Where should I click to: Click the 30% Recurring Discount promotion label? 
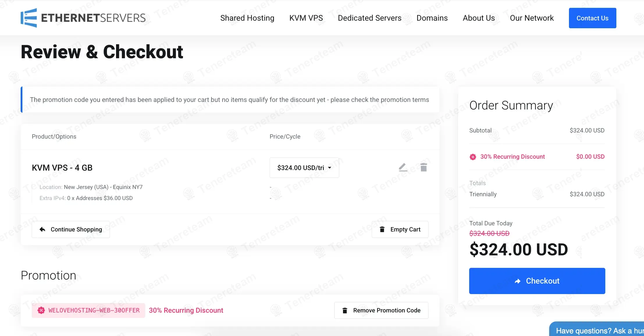186,310
